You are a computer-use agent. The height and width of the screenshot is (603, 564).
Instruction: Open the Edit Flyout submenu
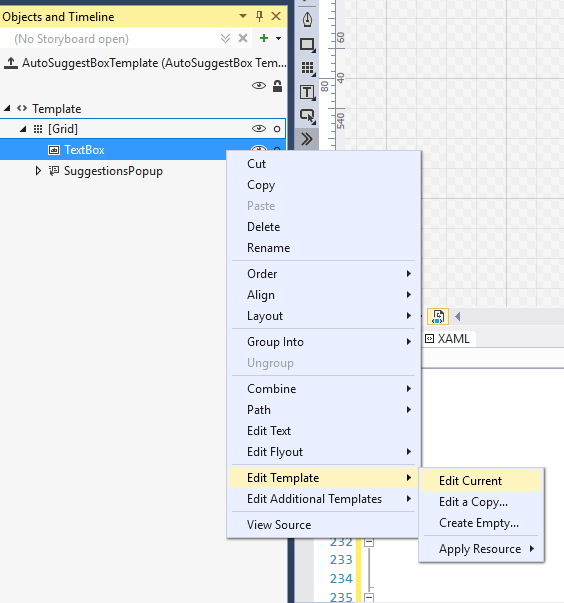pos(324,452)
